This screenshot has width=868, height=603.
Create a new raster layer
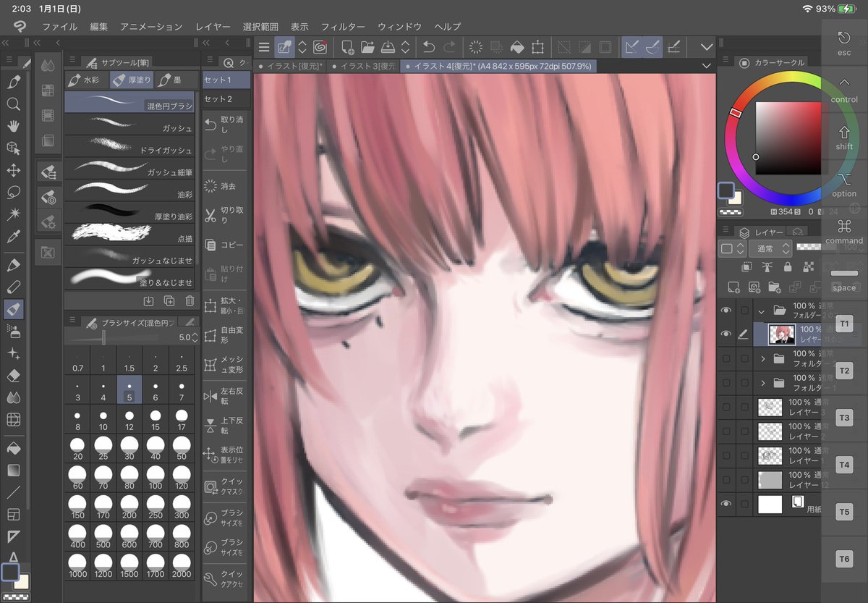click(733, 287)
